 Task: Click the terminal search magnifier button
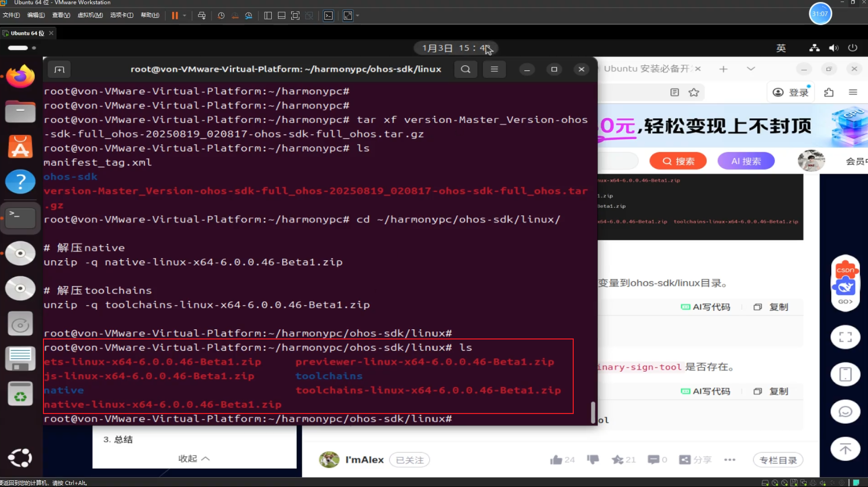(x=465, y=69)
